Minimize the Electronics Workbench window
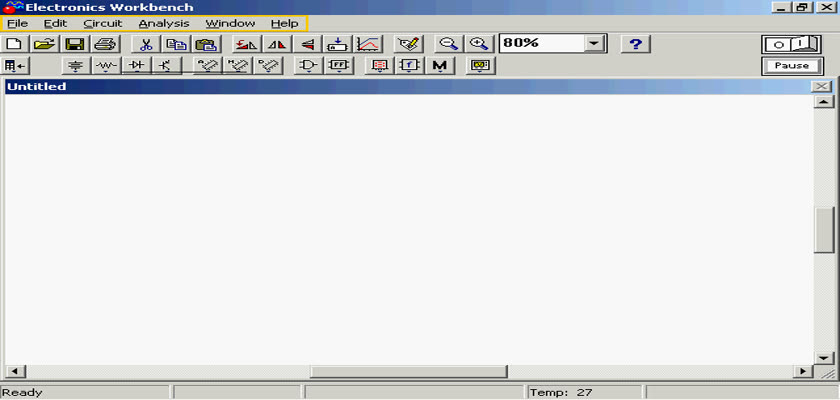This screenshot has width=840, height=400. (x=783, y=7)
